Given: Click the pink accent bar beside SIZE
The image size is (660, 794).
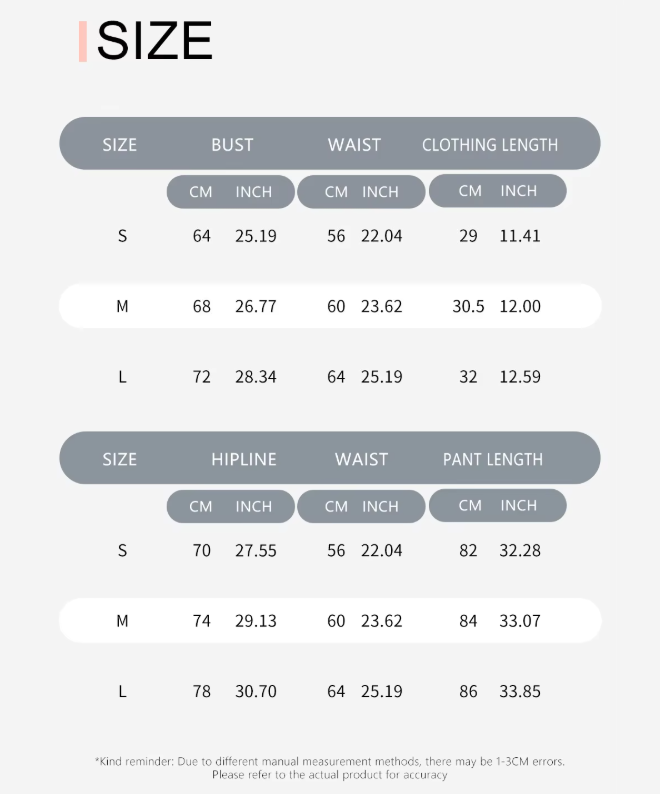Looking at the screenshot, I should click(x=83, y=41).
